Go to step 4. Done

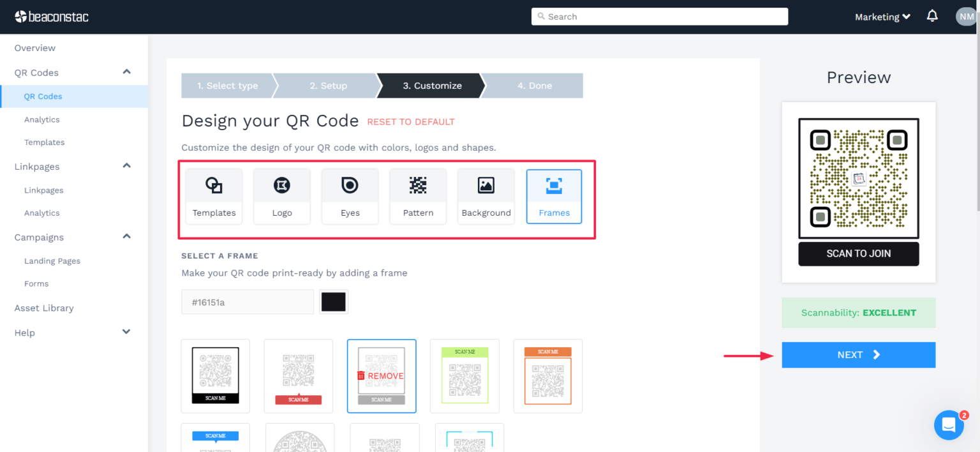pos(535,86)
